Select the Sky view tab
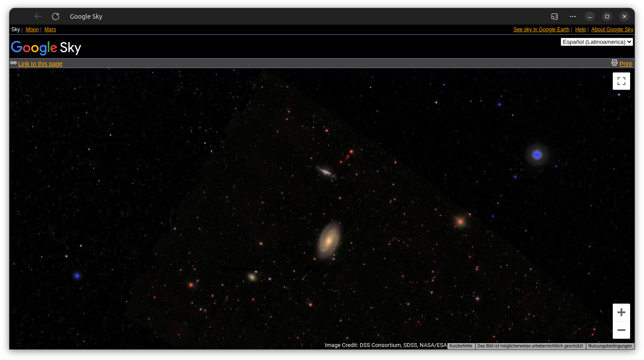Image resolution: width=644 pixels, height=360 pixels. [x=16, y=29]
